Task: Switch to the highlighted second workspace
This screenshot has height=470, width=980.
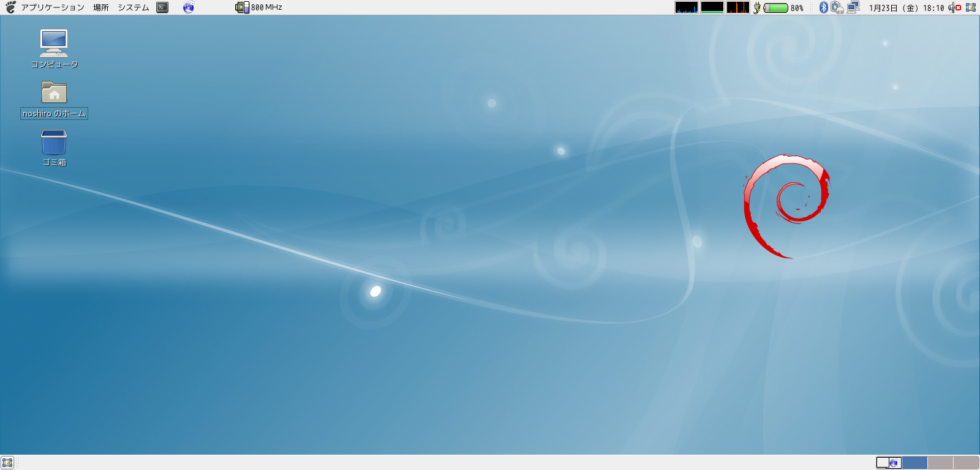Action: (914, 463)
